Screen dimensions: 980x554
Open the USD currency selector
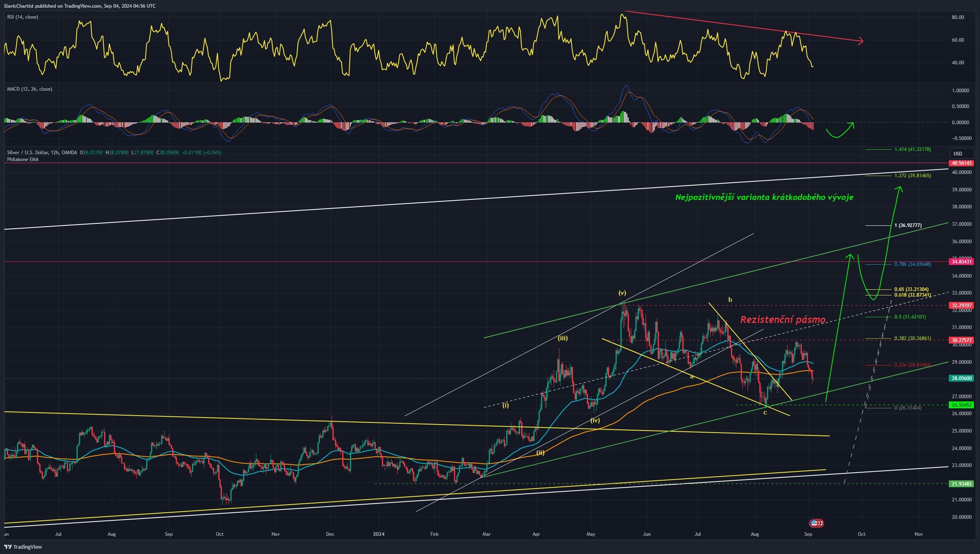962,153
